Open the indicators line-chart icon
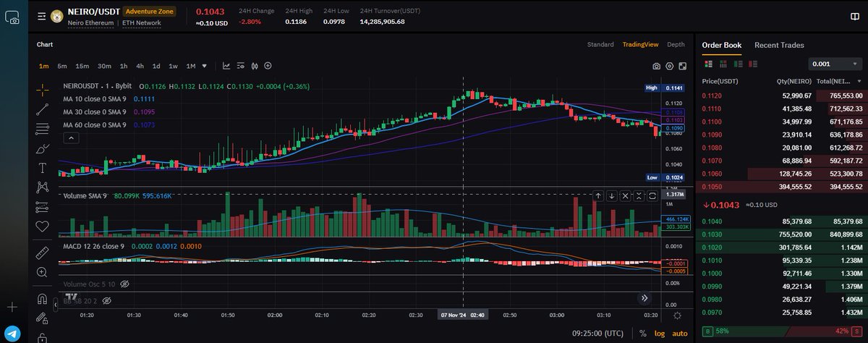The height and width of the screenshot is (343, 868). point(226,66)
